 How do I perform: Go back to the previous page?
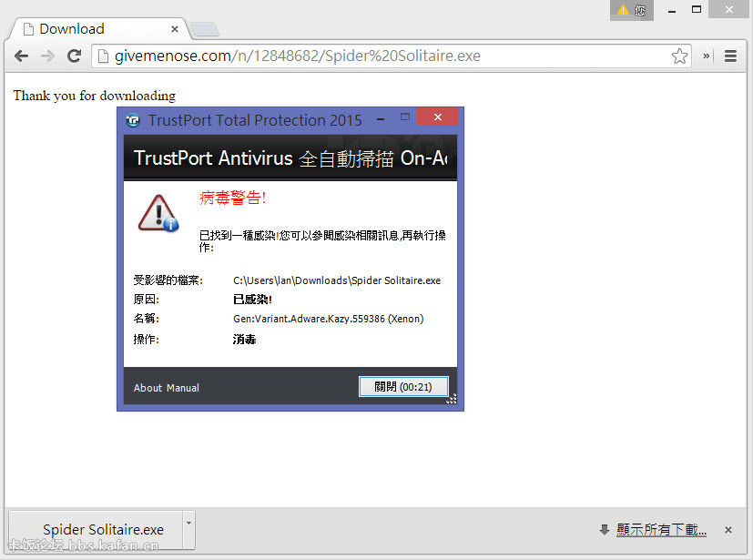[x=20, y=56]
